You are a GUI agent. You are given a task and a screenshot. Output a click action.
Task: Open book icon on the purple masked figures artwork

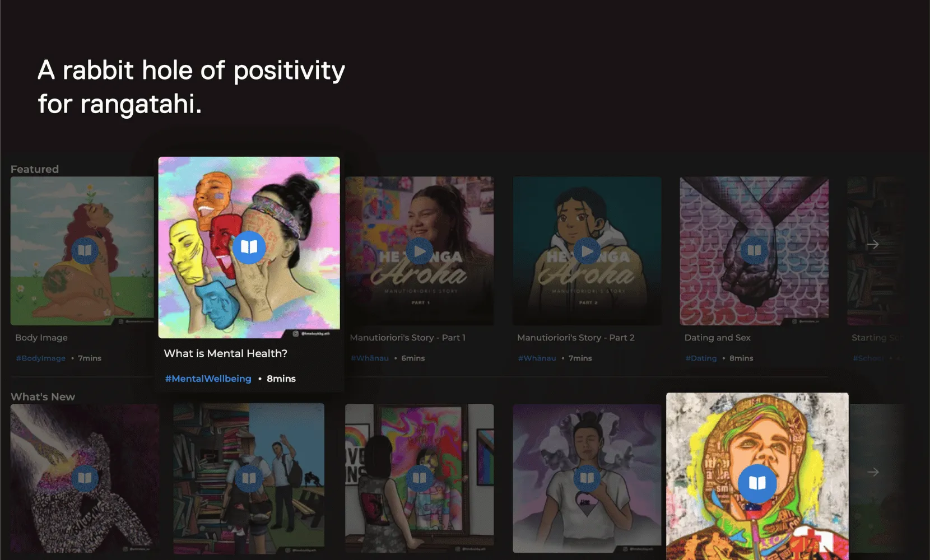click(x=587, y=478)
